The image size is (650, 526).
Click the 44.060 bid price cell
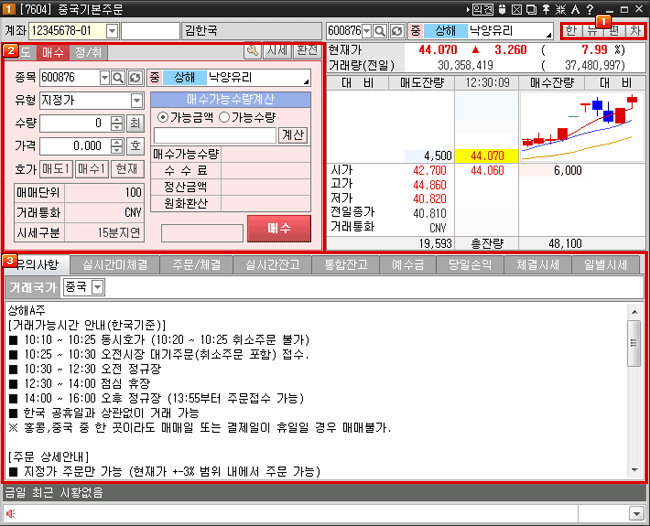pyautogui.click(x=487, y=170)
